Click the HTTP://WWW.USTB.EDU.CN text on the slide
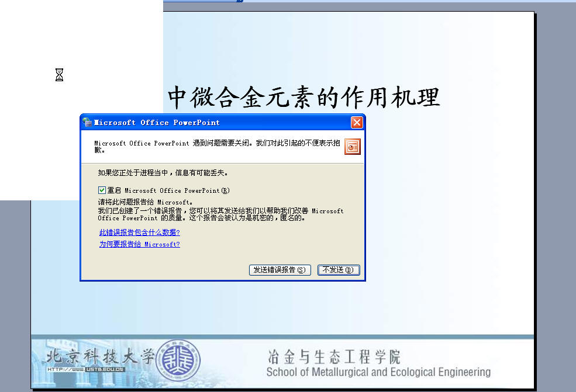Viewport: 576px width, 392px height. 87,369
